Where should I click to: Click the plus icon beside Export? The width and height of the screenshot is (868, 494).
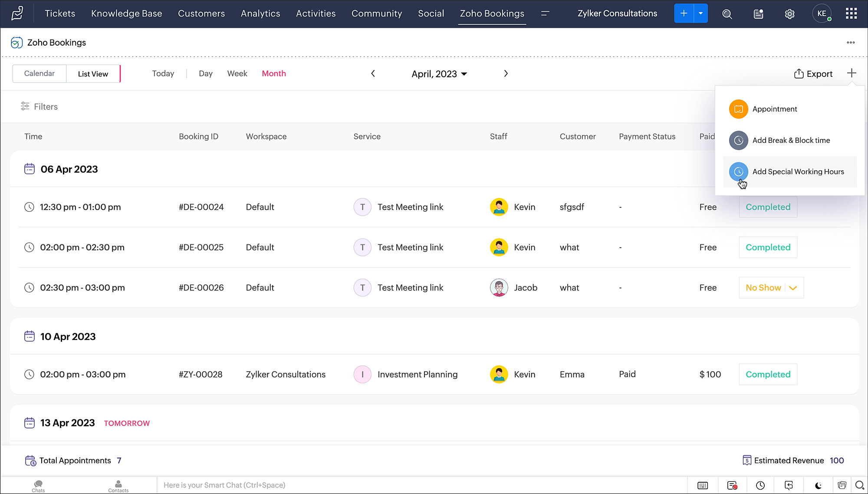pyautogui.click(x=852, y=73)
